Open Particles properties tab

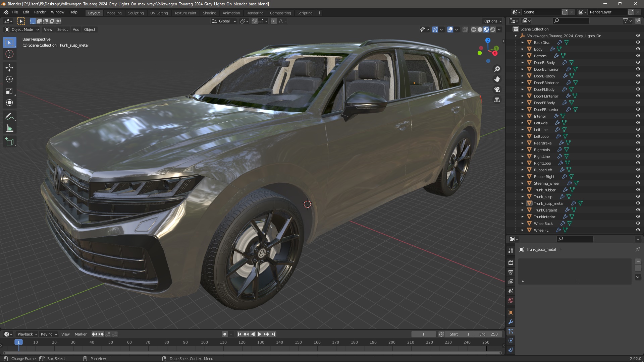pos(511,331)
